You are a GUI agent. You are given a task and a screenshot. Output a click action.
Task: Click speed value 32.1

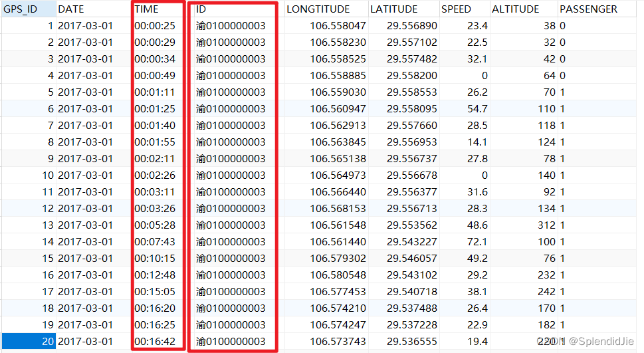tap(477, 59)
